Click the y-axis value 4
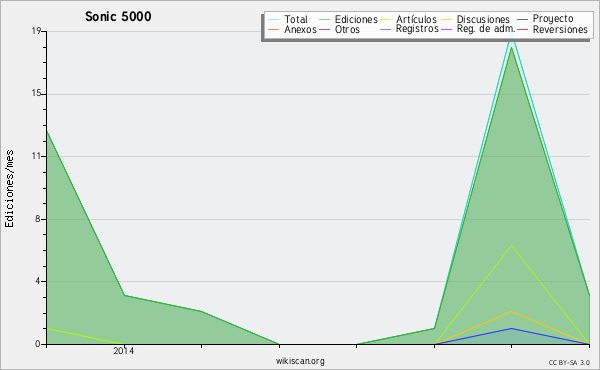This screenshot has width=600, height=370. pyautogui.click(x=38, y=281)
